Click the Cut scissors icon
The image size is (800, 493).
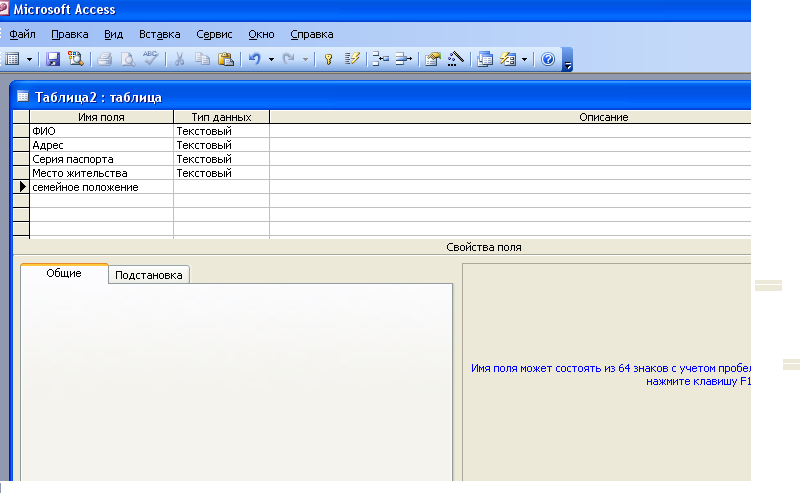click(x=179, y=59)
